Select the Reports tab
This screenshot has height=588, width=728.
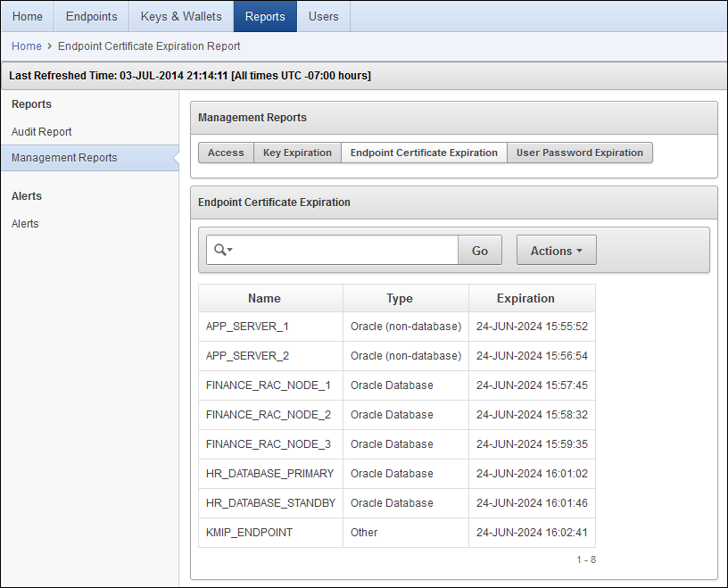(265, 16)
